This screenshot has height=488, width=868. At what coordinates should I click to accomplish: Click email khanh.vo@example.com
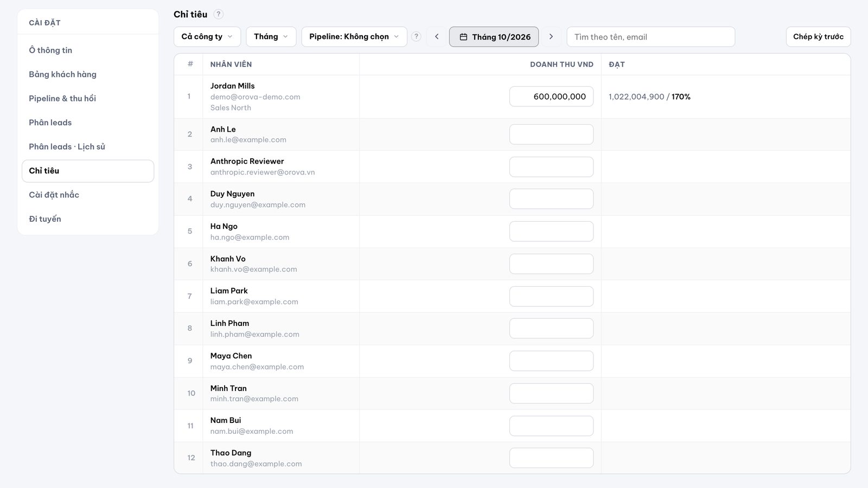253,269
